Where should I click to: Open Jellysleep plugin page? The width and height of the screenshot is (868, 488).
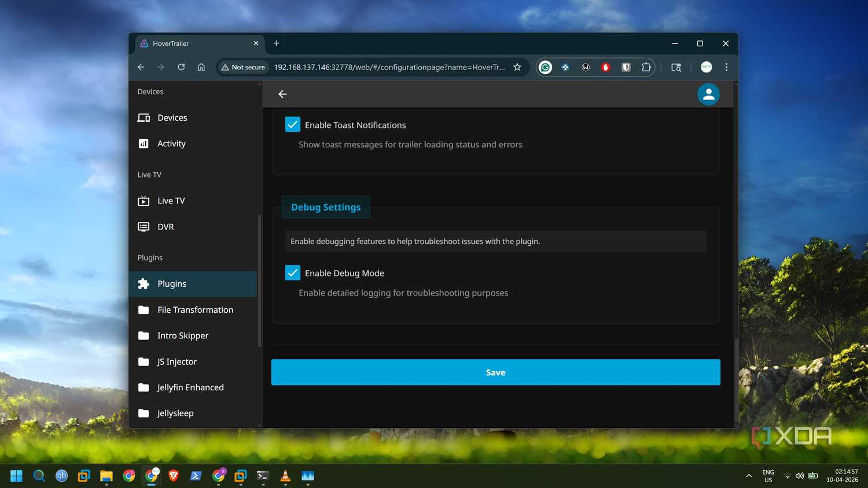point(193,413)
